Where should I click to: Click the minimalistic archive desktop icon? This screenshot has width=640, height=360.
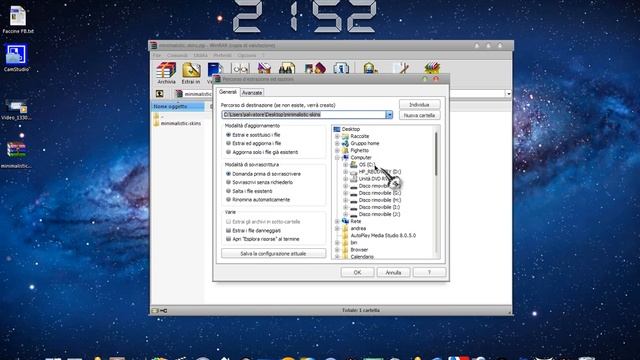[16, 155]
